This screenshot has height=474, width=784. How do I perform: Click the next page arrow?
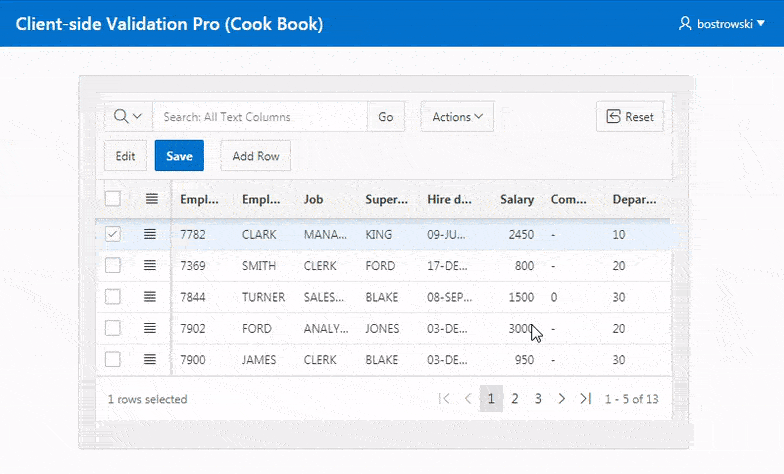(x=562, y=399)
